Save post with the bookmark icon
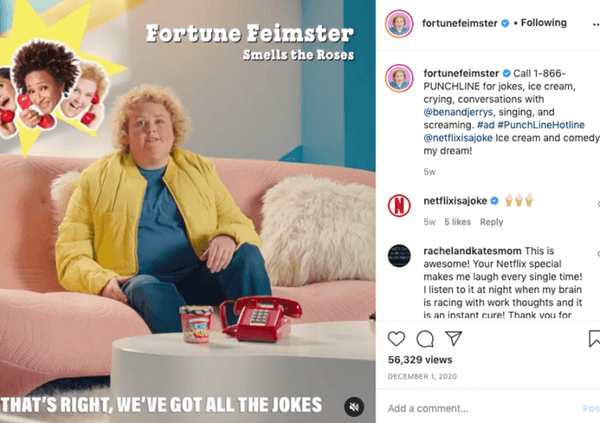 point(594,339)
